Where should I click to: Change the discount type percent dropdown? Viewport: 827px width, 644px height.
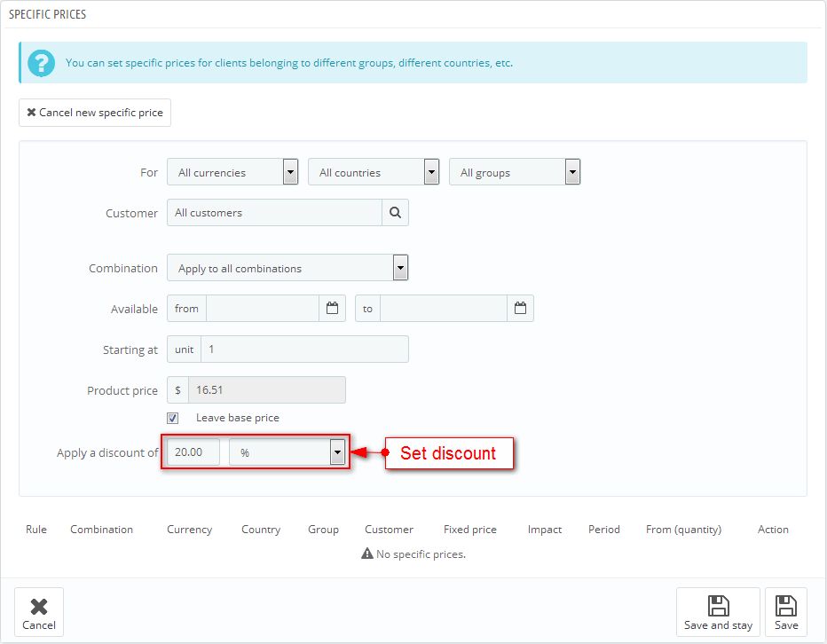(x=287, y=452)
